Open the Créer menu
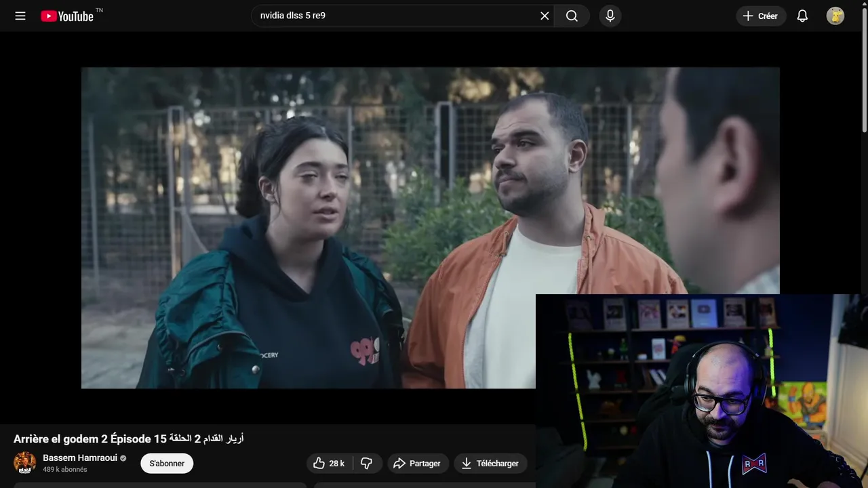The width and height of the screenshot is (868, 488). pyautogui.click(x=761, y=16)
